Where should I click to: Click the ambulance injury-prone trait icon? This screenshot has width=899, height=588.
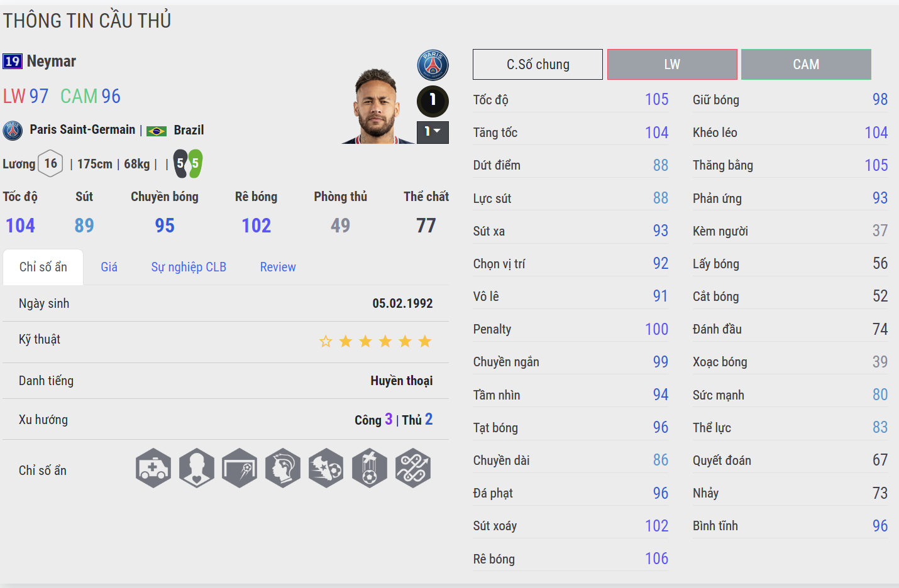[x=153, y=468]
